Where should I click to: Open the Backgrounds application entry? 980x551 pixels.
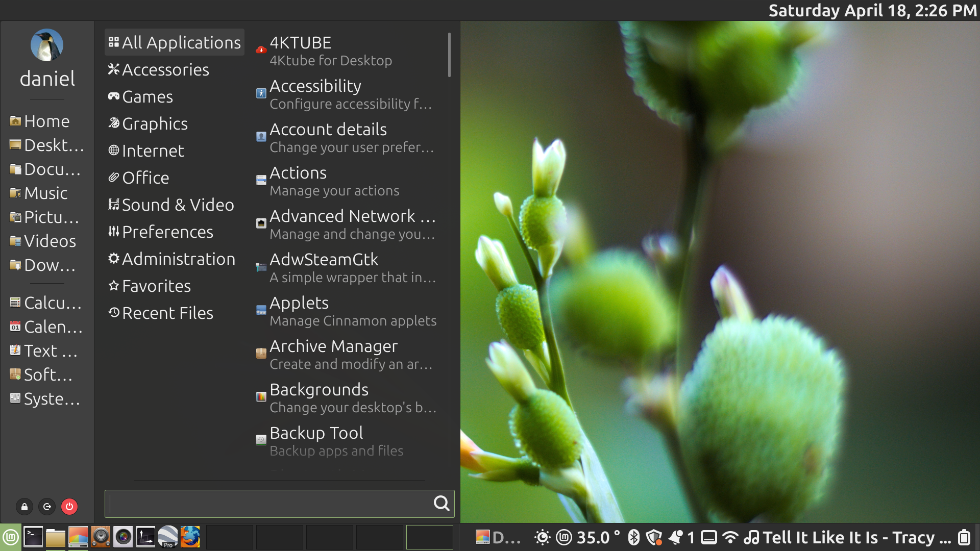click(x=319, y=390)
